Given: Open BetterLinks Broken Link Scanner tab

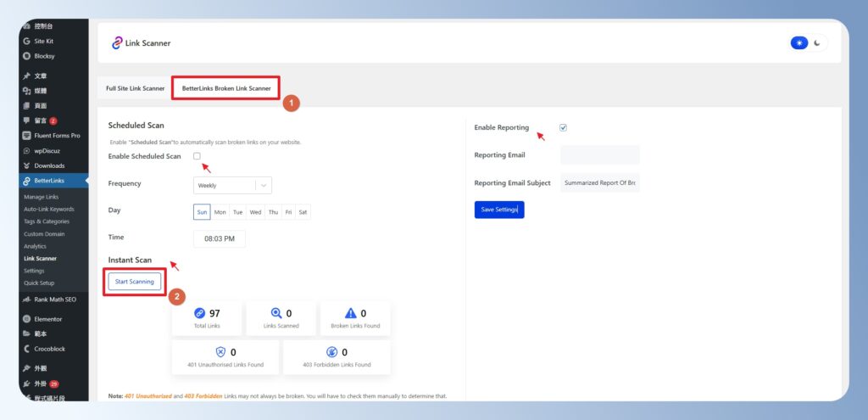Looking at the screenshot, I should click(226, 88).
